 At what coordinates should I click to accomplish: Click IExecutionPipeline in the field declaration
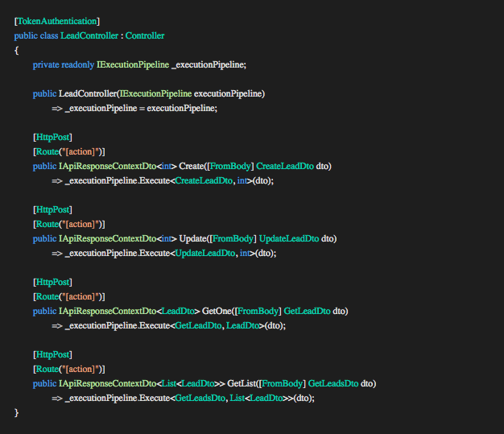(x=133, y=64)
